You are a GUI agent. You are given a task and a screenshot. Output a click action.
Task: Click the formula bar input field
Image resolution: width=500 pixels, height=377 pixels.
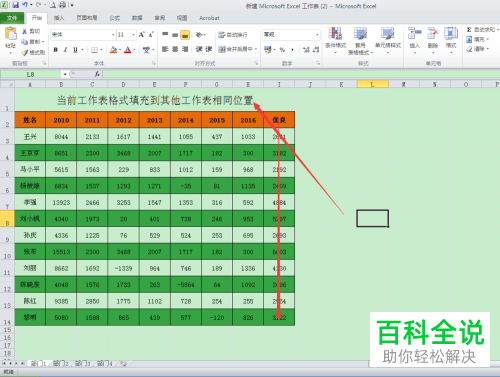coord(300,74)
